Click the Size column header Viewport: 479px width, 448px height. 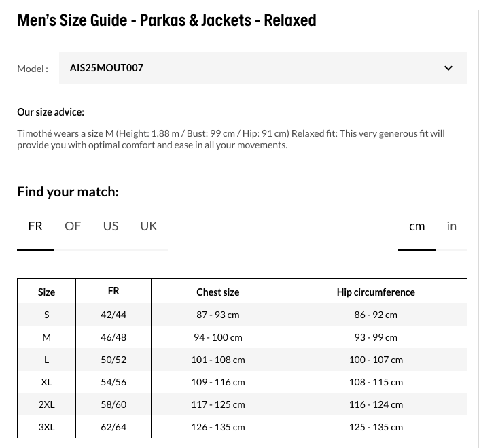point(46,292)
